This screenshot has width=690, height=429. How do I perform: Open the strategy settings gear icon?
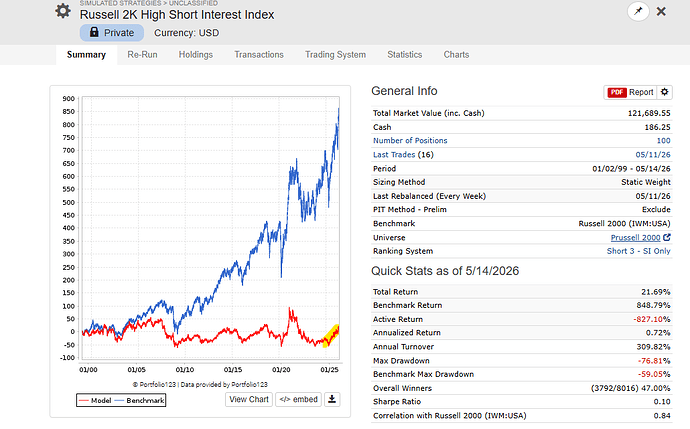(x=63, y=11)
